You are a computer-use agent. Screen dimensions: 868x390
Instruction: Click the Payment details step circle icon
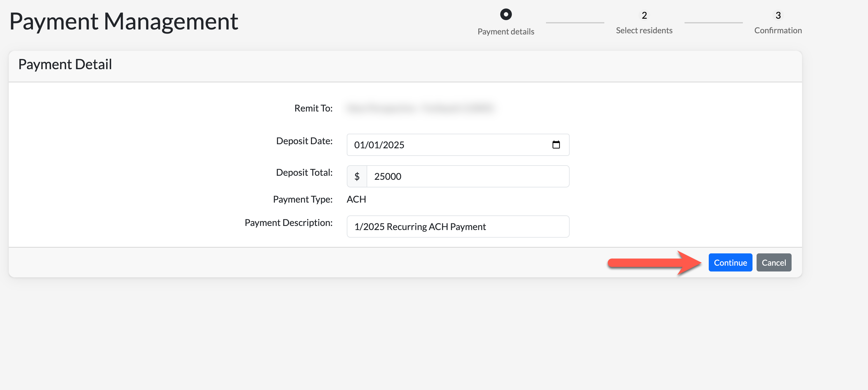505,15
